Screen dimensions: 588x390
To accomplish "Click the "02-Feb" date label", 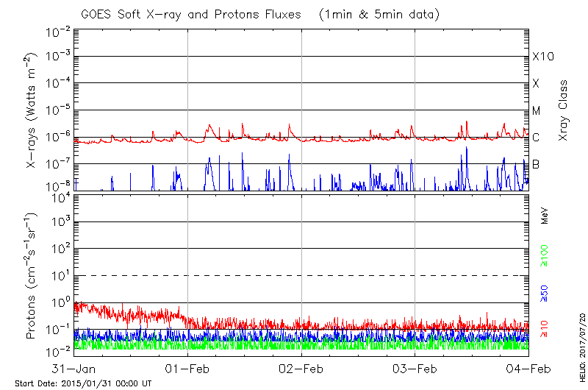I will point(301,368).
